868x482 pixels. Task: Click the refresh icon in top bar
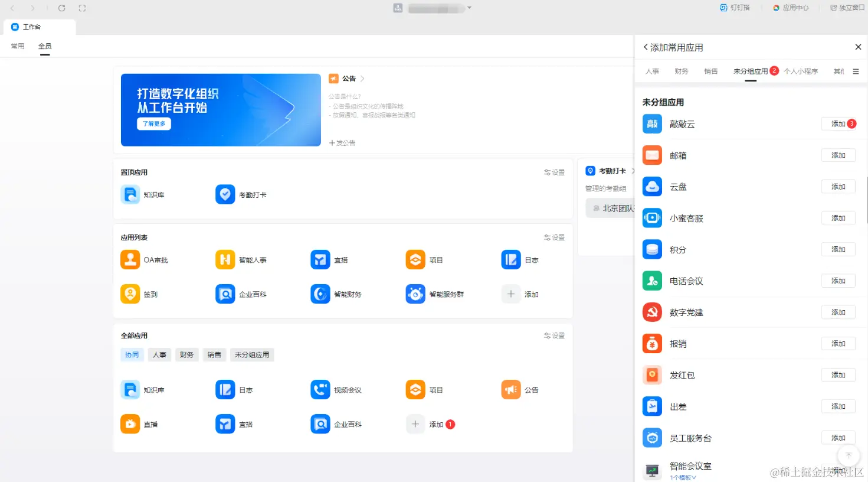(61, 8)
